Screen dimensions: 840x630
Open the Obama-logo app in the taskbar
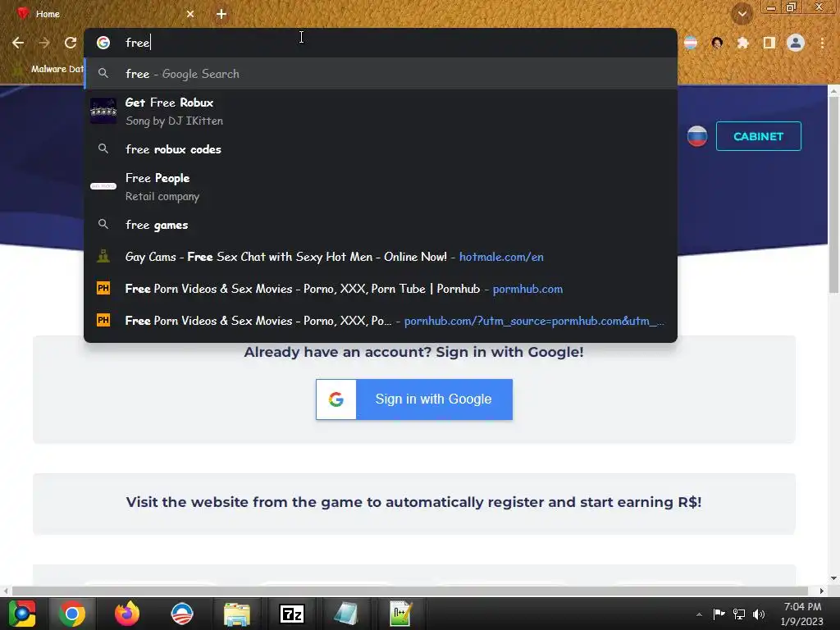[x=182, y=614]
